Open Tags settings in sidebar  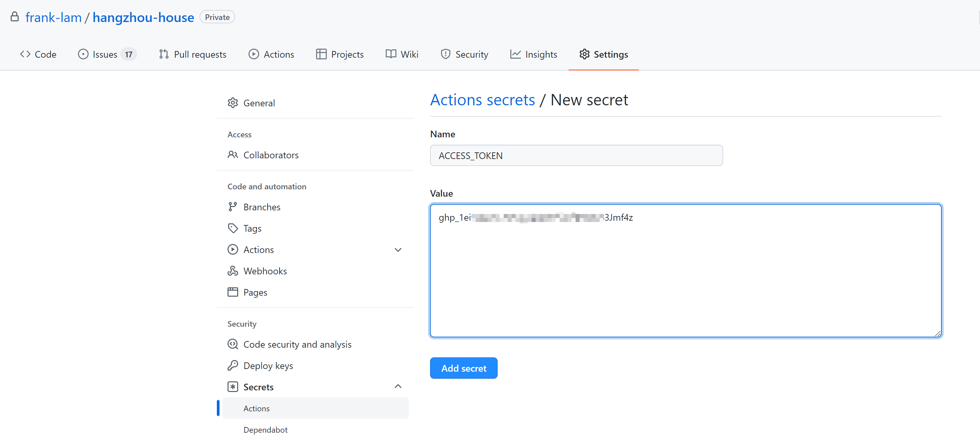(x=315, y=228)
